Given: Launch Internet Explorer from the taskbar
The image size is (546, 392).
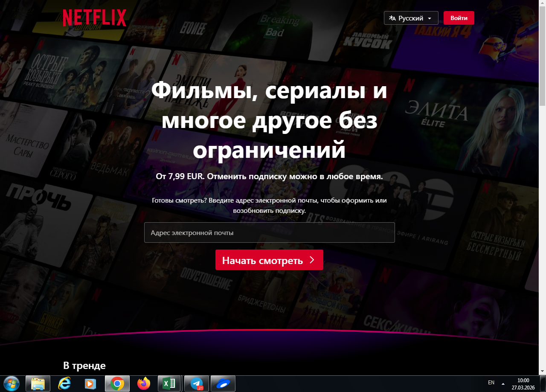Looking at the screenshot, I should (64, 383).
